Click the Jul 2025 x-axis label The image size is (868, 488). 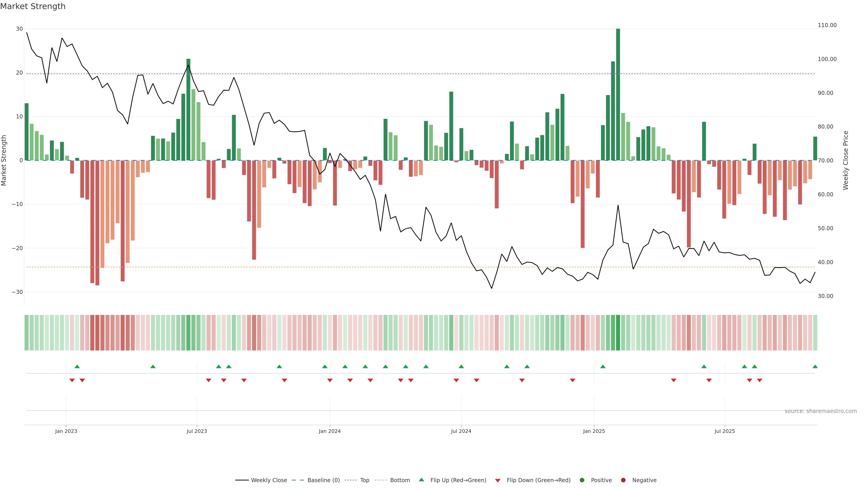[724, 431]
